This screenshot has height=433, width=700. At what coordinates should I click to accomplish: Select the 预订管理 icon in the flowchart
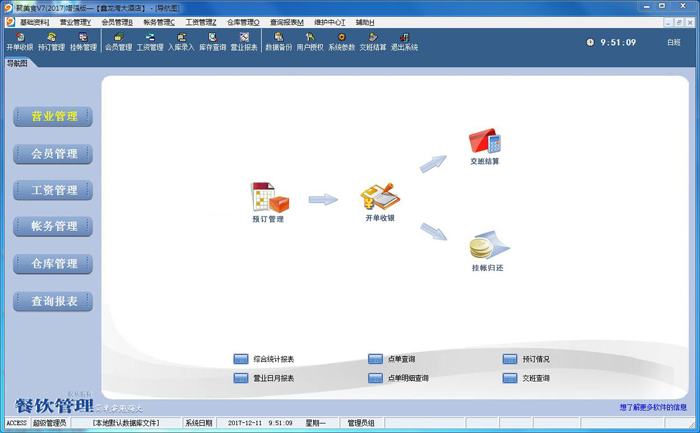tap(269, 200)
